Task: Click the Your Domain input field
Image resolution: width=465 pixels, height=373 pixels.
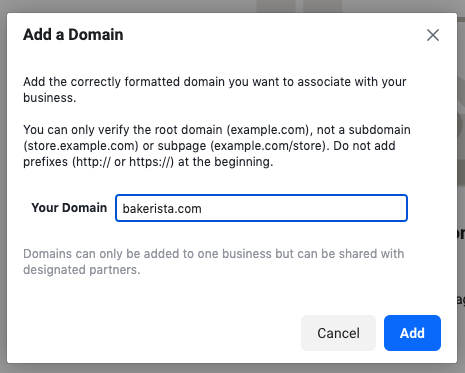Action: [x=261, y=208]
